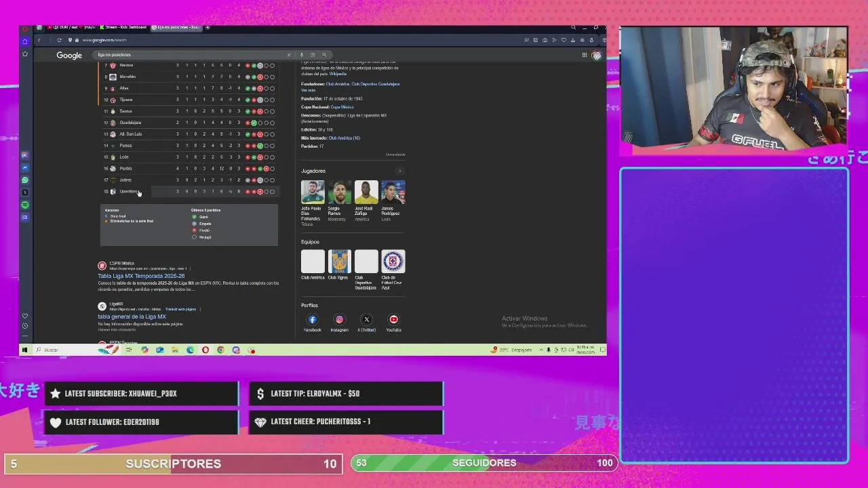Open the Club América team card
Image resolution: width=868 pixels, height=488 pixels.
313,265
